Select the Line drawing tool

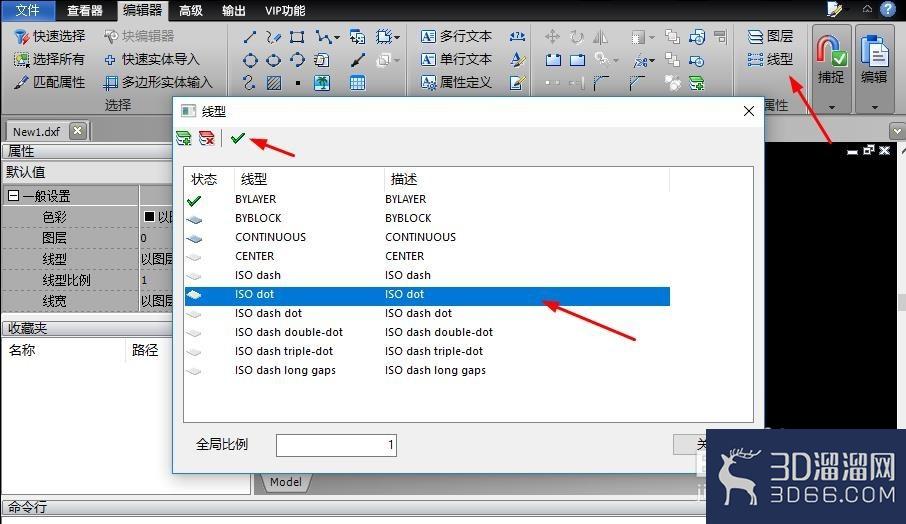click(x=250, y=37)
